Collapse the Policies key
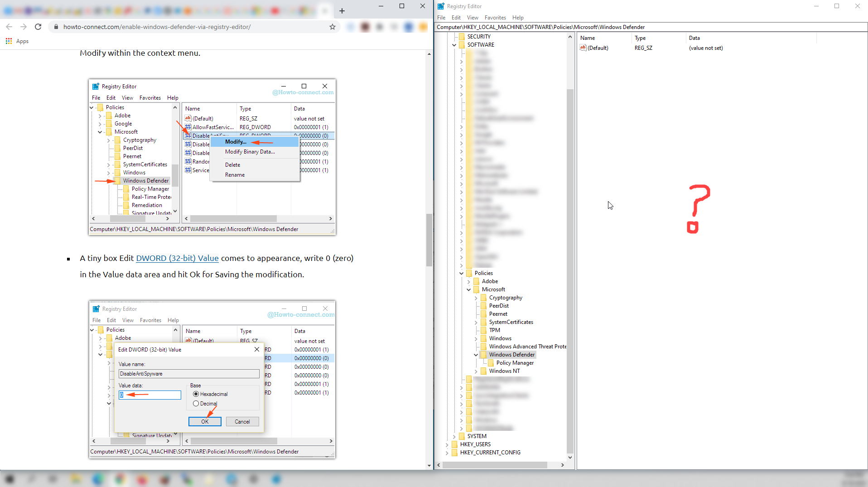This screenshot has width=868, height=487. coord(461,273)
